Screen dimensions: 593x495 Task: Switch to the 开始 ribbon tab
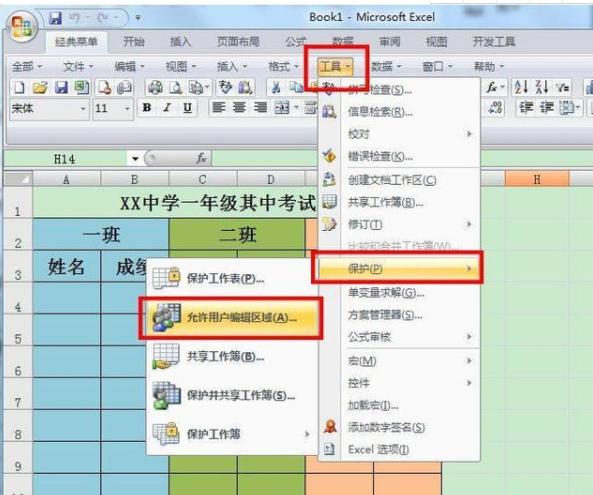(134, 42)
